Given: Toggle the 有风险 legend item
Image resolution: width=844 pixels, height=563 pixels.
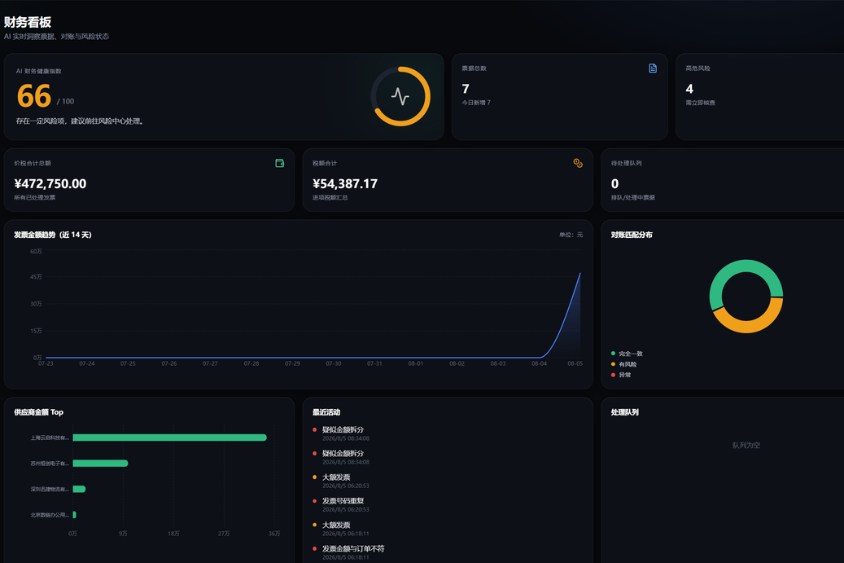Looking at the screenshot, I should click(x=624, y=364).
